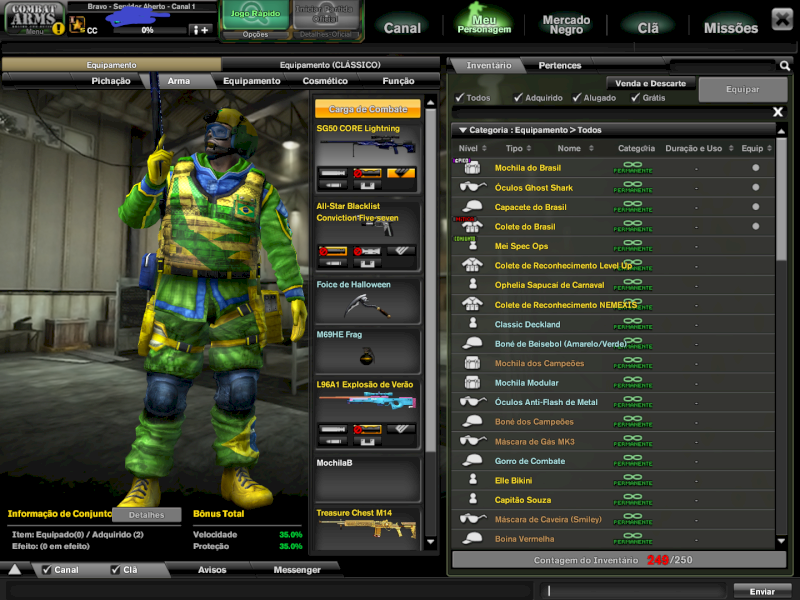
Task: Select the Colete do Brasil vest icon
Action: point(472,226)
